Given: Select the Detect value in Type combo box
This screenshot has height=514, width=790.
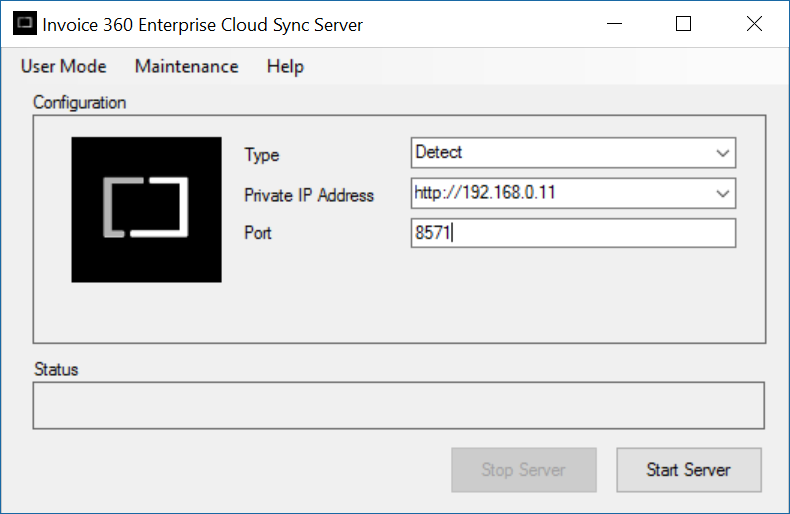Looking at the screenshot, I should (x=562, y=153).
